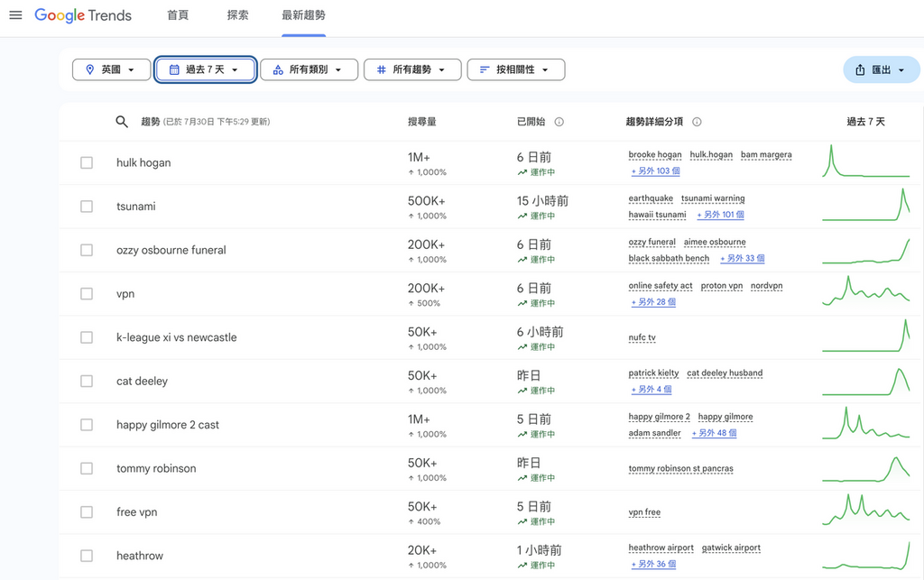Click the 搜尋量 column header

point(422,122)
